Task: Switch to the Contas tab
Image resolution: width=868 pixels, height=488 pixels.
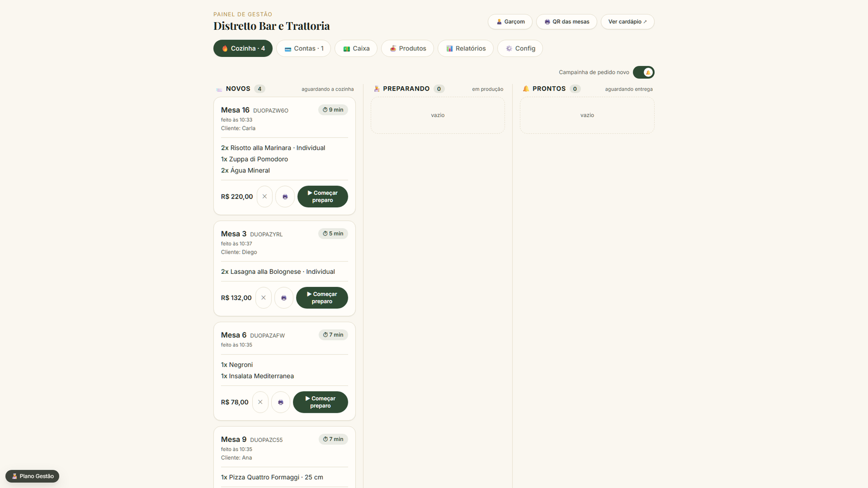Action: (304, 48)
